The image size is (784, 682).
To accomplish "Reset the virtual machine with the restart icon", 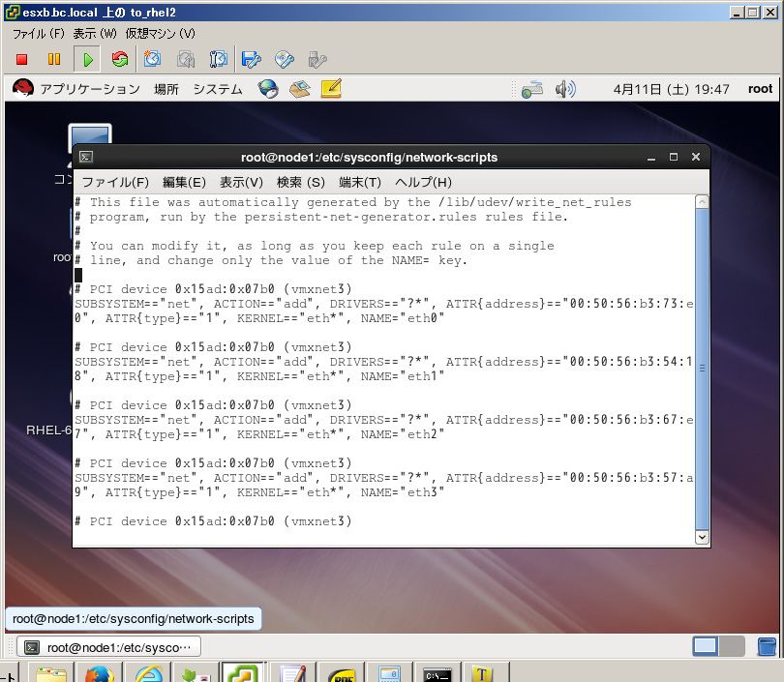I will tap(119, 59).
